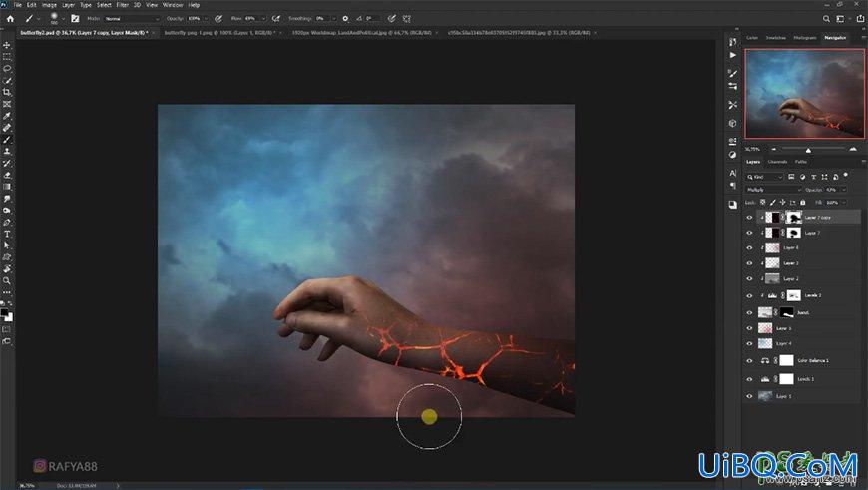Open the brush preset picker arrow

[x=63, y=18]
